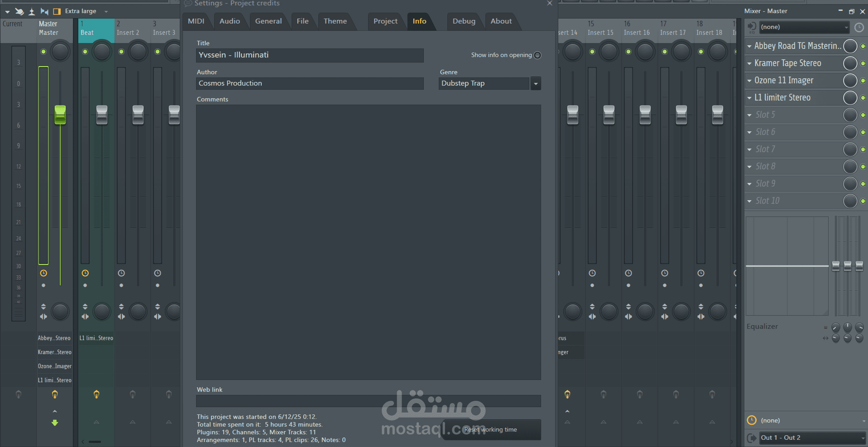This screenshot has width=868, height=447.
Task: Click the Beat track latency clock icon
Action: pos(85,273)
